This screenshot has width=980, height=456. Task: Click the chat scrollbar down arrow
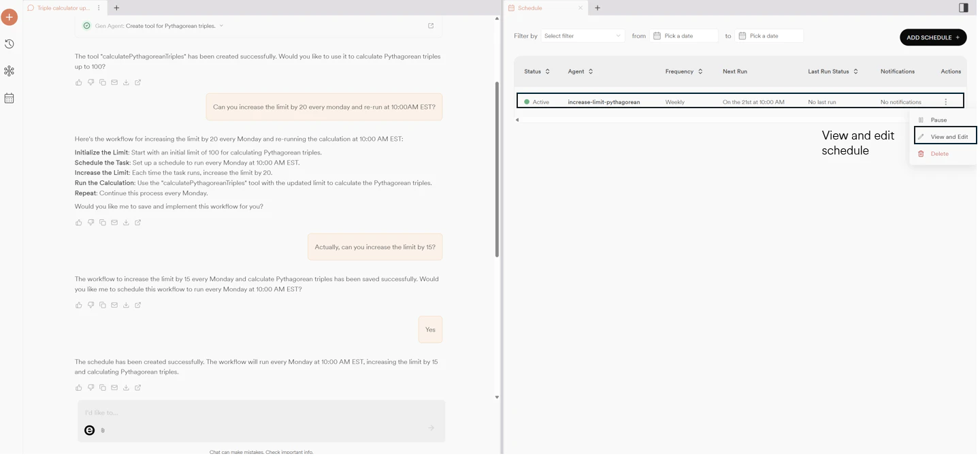(497, 397)
